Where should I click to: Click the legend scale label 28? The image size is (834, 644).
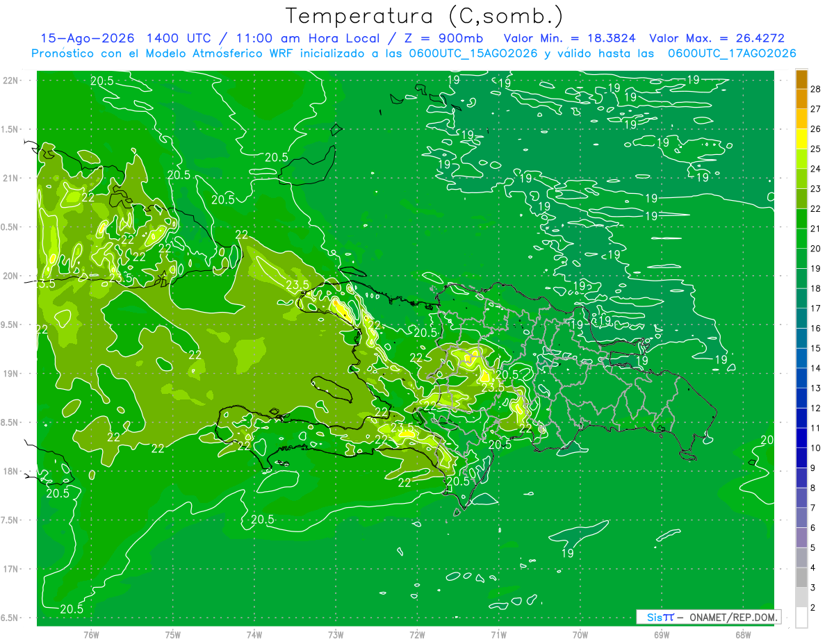[x=815, y=89]
